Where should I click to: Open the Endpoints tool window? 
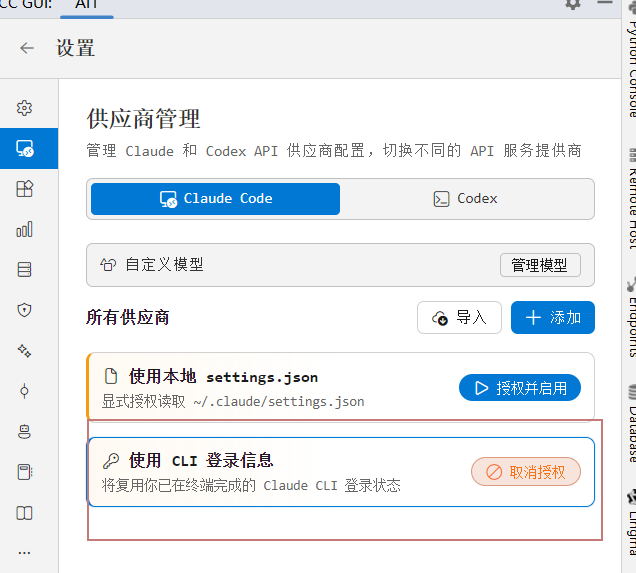(x=631, y=319)
